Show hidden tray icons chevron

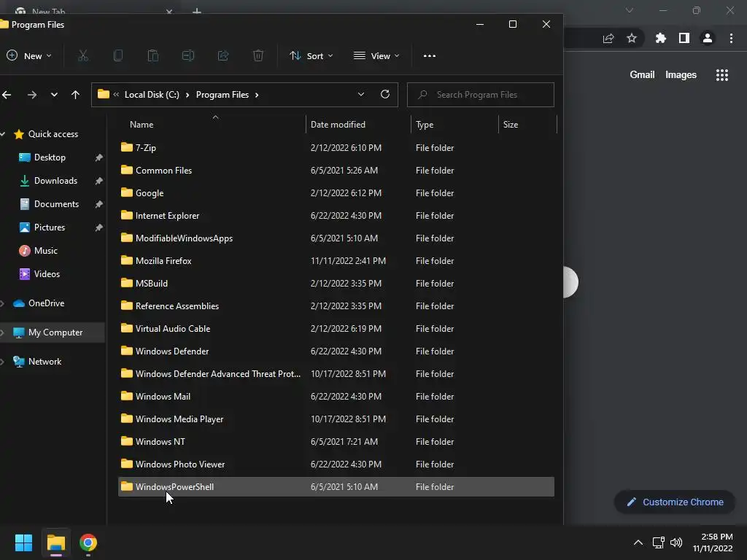tap(638, 542)
